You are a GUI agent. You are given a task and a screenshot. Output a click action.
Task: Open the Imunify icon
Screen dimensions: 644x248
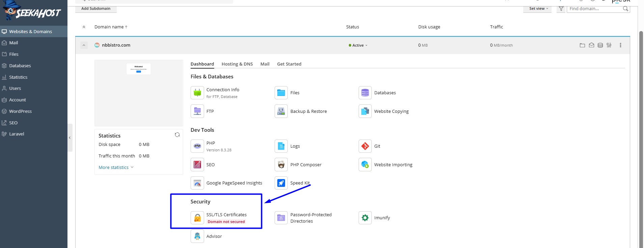click(365, 218)
